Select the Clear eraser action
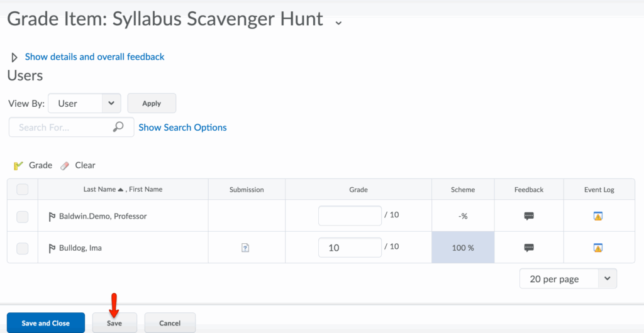Image resolution: width=644 pixels, height=333 pixels. 78,165
